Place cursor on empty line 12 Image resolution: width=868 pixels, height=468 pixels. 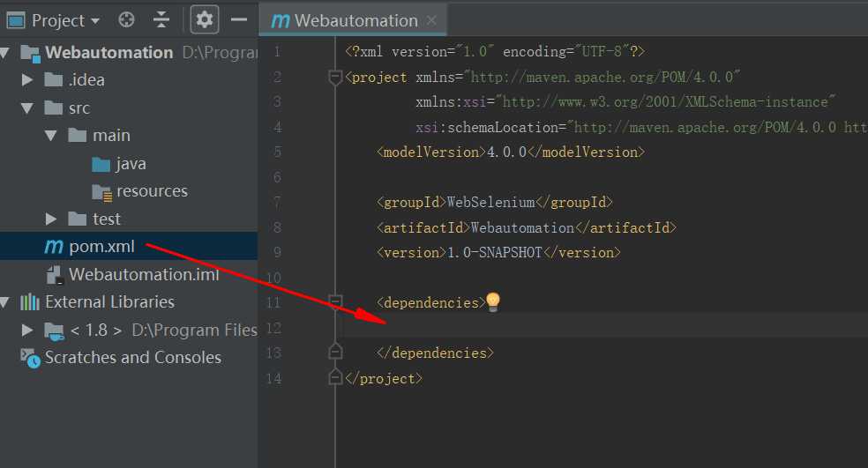603,328
